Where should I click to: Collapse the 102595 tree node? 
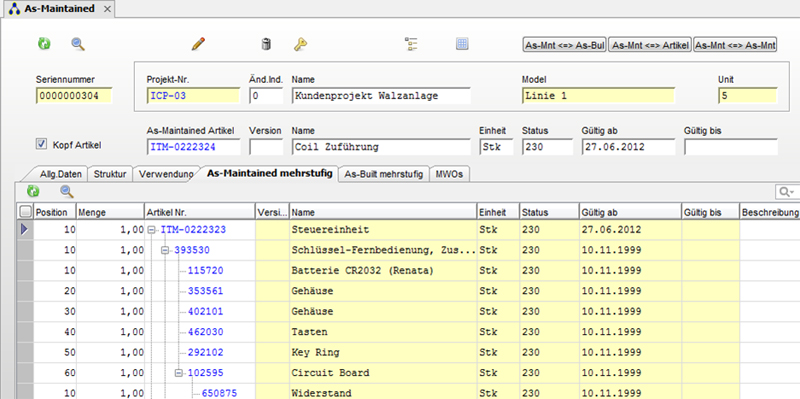click(x=179, y=373)
